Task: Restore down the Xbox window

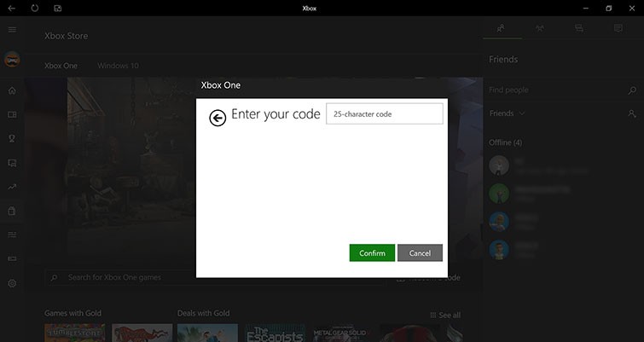Action: (609, 9)
